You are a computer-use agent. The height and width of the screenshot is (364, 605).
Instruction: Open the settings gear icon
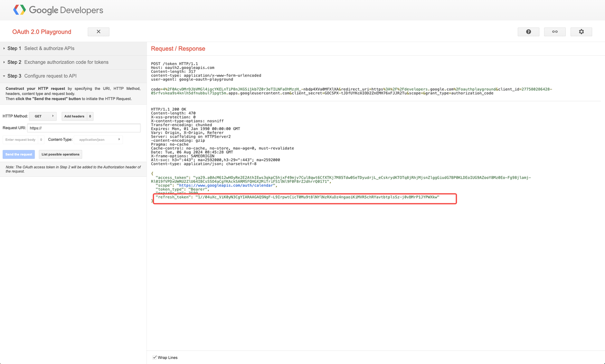click(581, 32)
